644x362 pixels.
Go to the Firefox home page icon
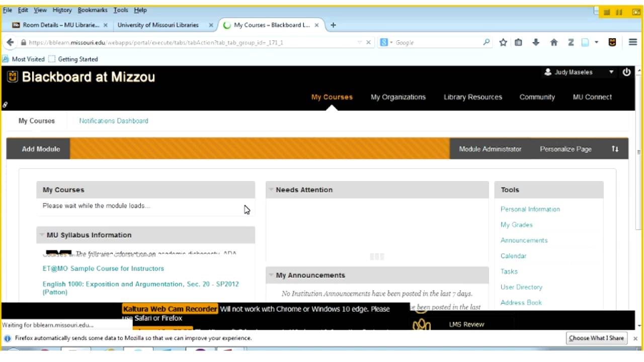(x=554, y=43)
